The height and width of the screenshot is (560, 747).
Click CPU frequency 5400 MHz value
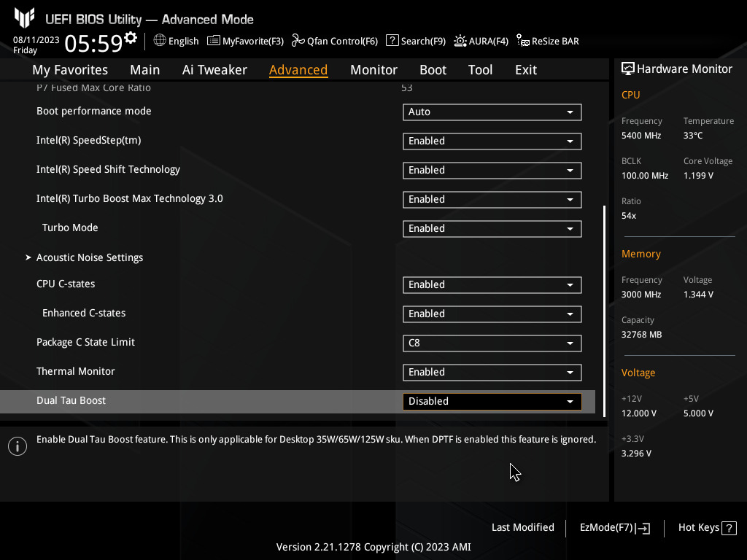click(640, 136)
